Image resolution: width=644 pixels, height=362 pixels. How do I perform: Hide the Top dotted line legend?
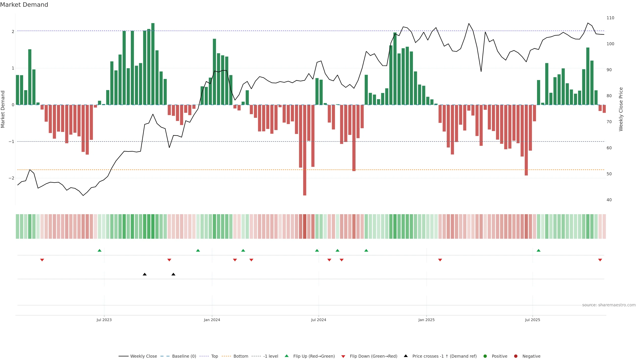tap(214, 356)
